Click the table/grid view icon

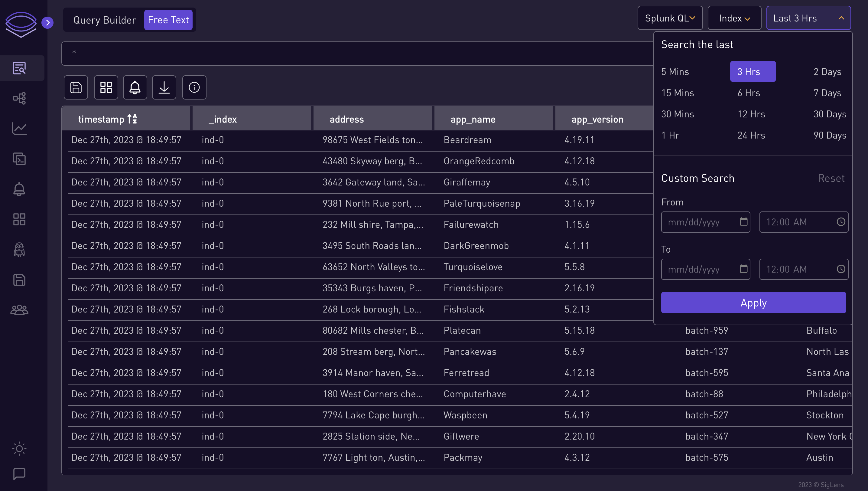point(106,87)
